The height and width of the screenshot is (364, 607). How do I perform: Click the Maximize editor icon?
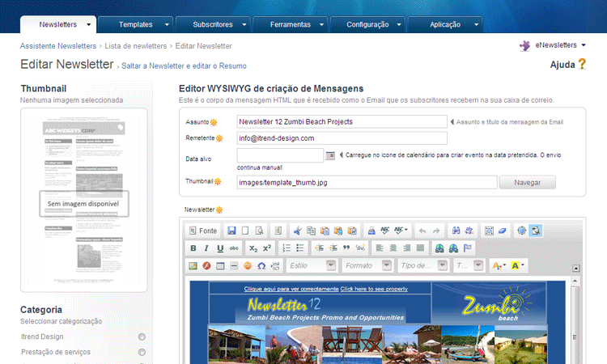pos(522,231)
